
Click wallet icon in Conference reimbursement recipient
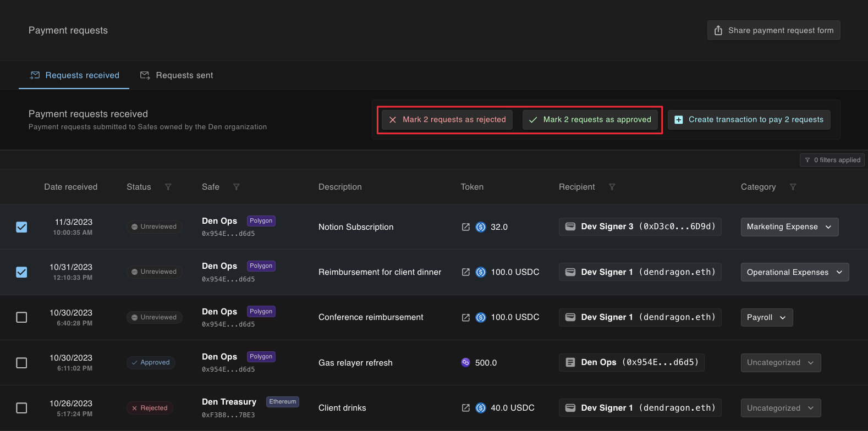click(x=570, y=317)
